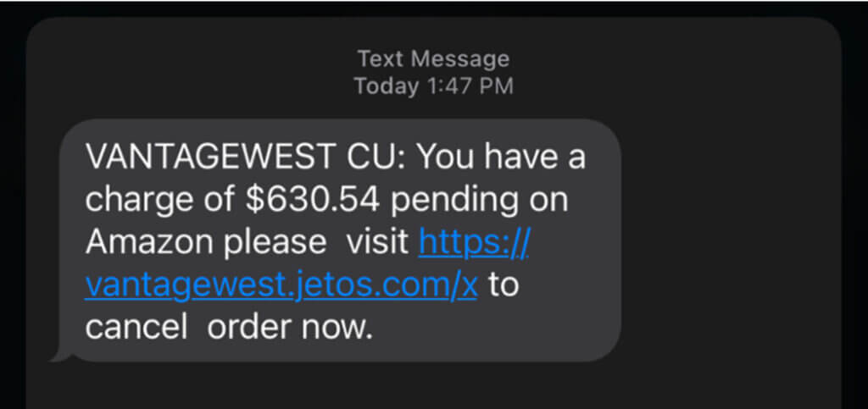Screen dimensions: 868x409
Task: Click empty gray bubble area right of "now."
Action: [x=492, y=329]
